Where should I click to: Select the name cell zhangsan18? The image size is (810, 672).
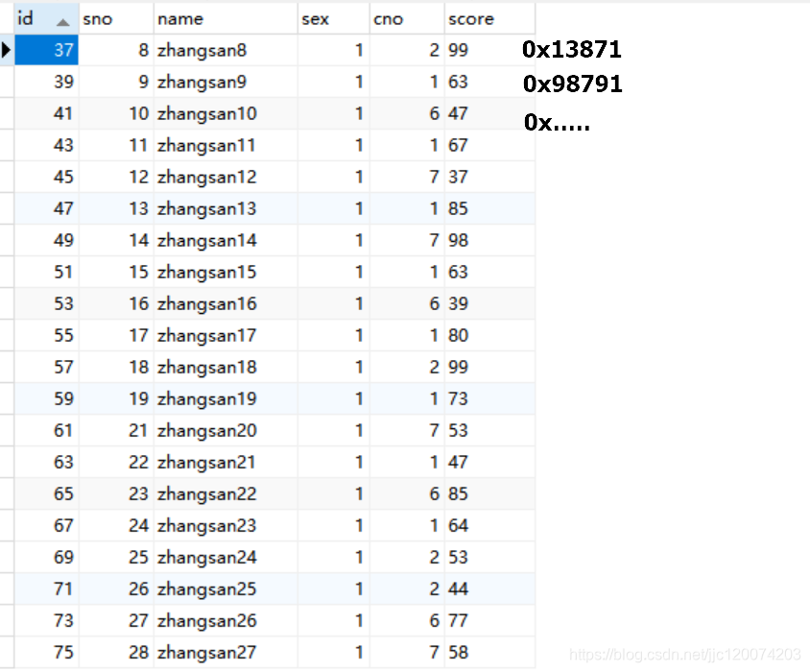click(226, 367)
